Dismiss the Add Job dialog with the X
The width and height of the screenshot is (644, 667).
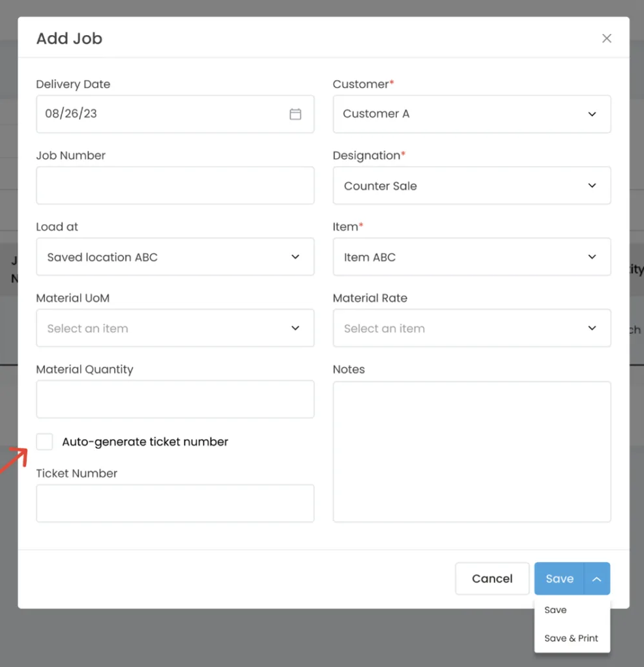(606, 38)
